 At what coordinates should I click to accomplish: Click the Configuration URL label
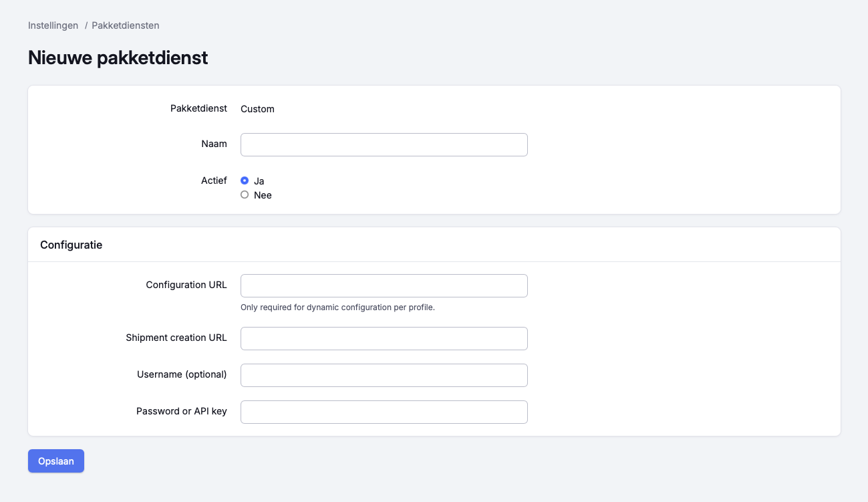pyautogui.click(x=186, y=285)
